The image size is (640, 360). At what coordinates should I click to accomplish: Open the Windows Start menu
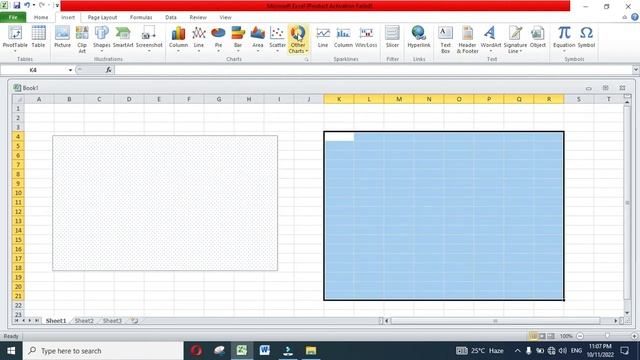tap(11, 351)
